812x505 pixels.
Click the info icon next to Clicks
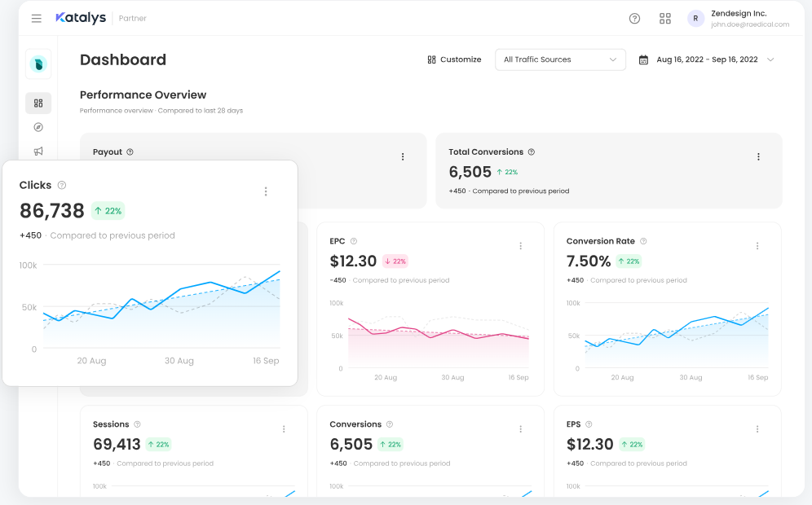tap(62, 186)
